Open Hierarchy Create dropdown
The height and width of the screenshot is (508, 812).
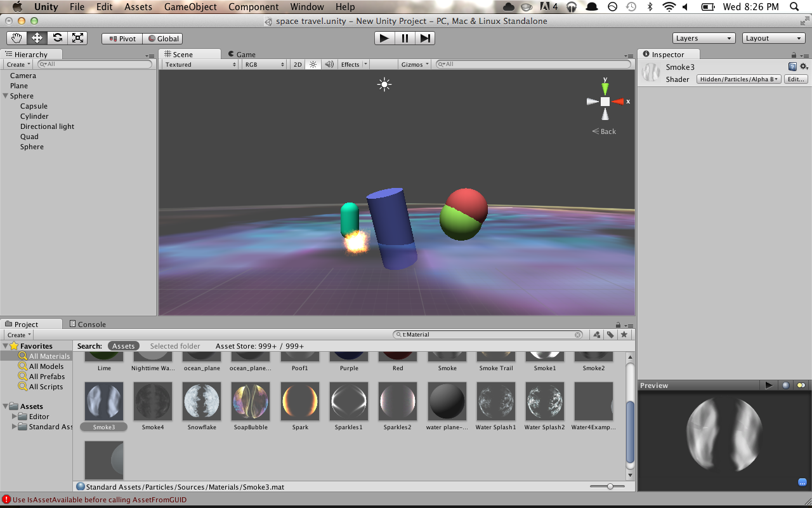[x=18, y=64]
